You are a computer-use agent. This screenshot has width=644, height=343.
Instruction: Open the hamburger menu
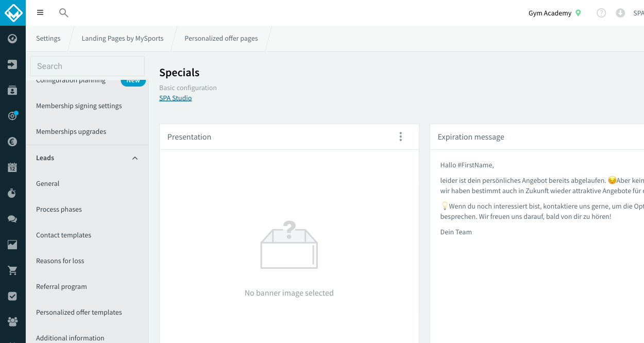(40, 13)
